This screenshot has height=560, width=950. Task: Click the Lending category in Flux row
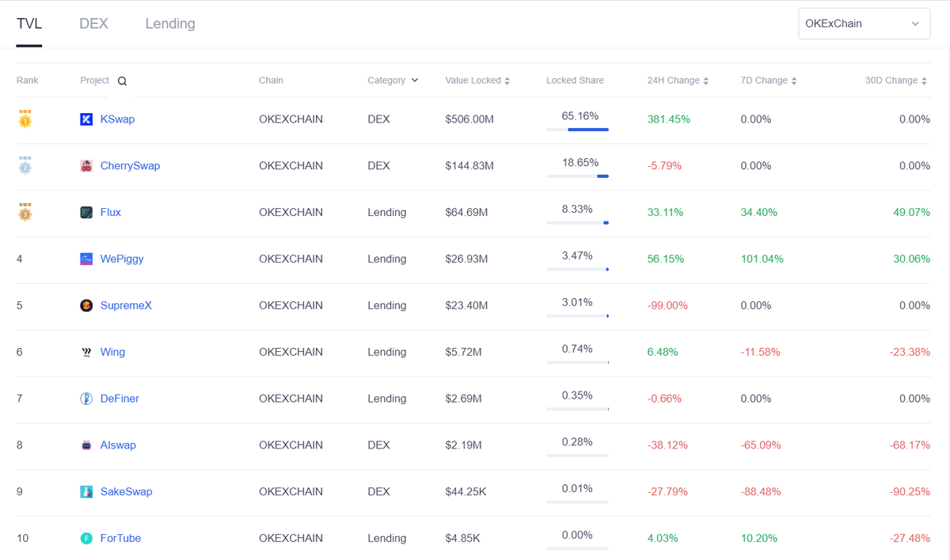(387, 213)
